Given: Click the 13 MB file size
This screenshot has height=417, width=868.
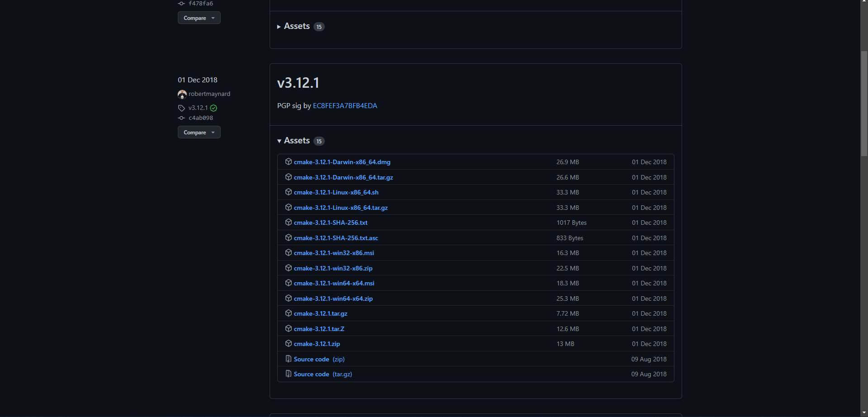Looking at the screenshot, I should (x=565, y=344).
